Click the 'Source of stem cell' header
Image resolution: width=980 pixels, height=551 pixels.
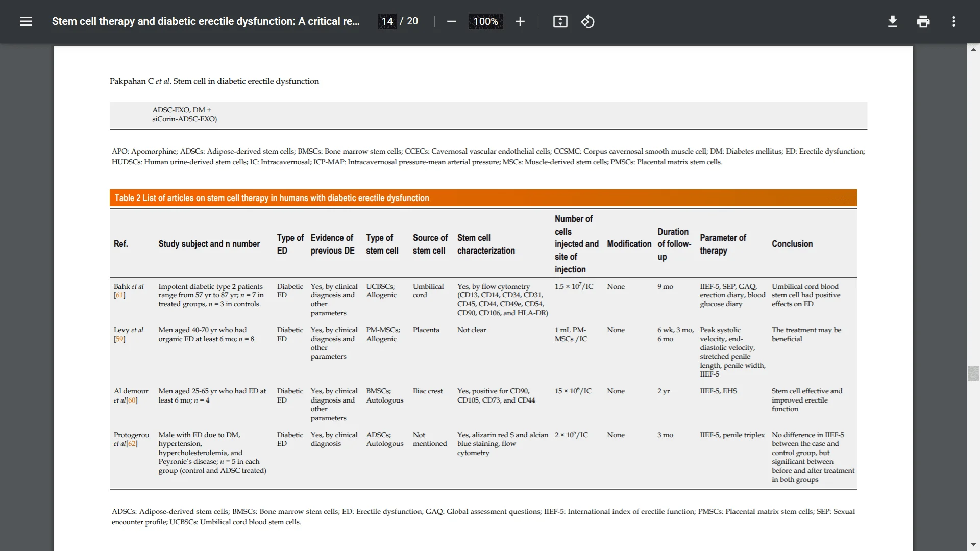pyautogui.click(x=430, y=244)
